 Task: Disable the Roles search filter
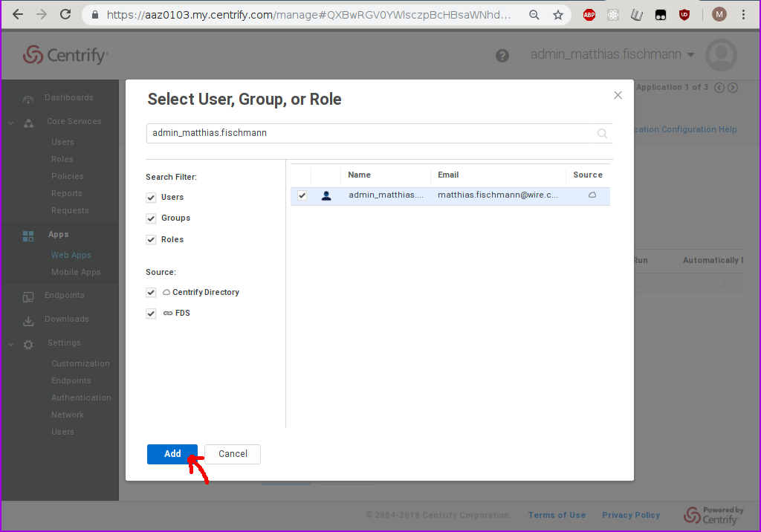point(152,240)
